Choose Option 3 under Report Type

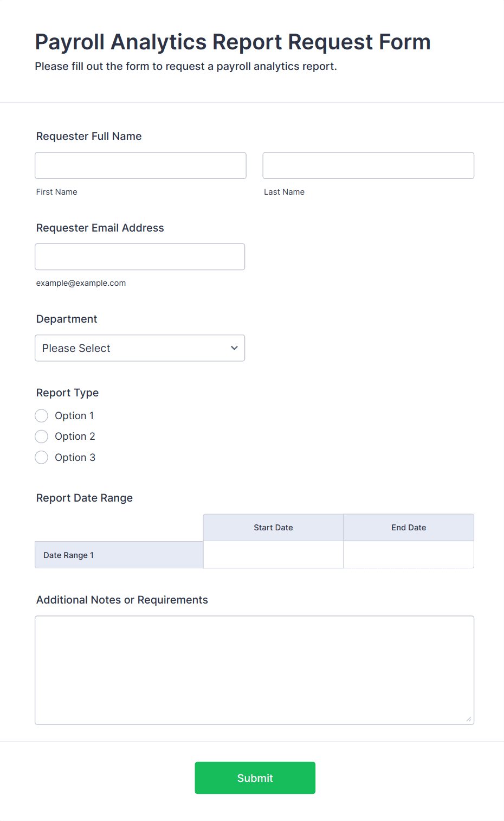pyautogui.click(x=41, y=457)
